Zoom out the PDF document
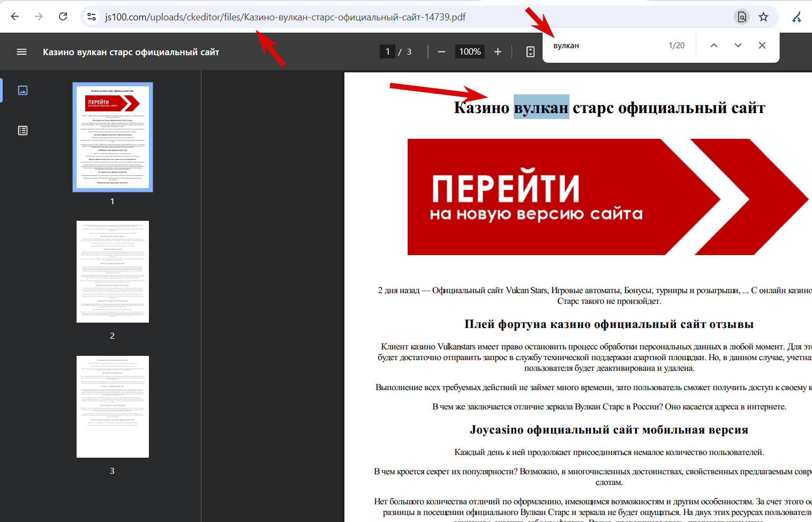Screen dimensions: 812x522 (x=441, y=51)
